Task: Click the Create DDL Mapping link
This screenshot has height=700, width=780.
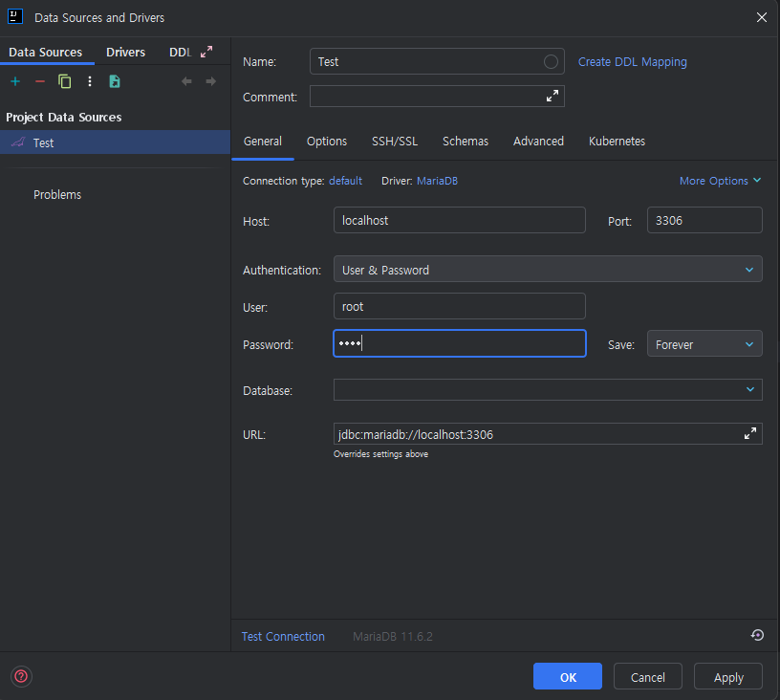Action: (632, 62)
